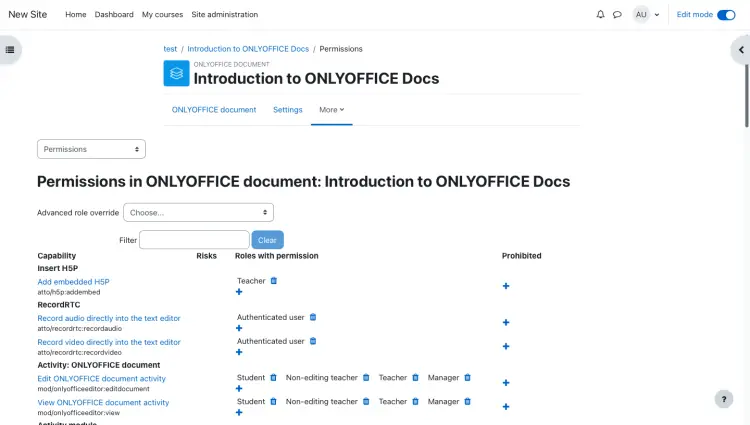The height and width of the screenshot is (425, 750).
Task: Remove Authenticated user from Record audio capability
Action: point(313,317)
